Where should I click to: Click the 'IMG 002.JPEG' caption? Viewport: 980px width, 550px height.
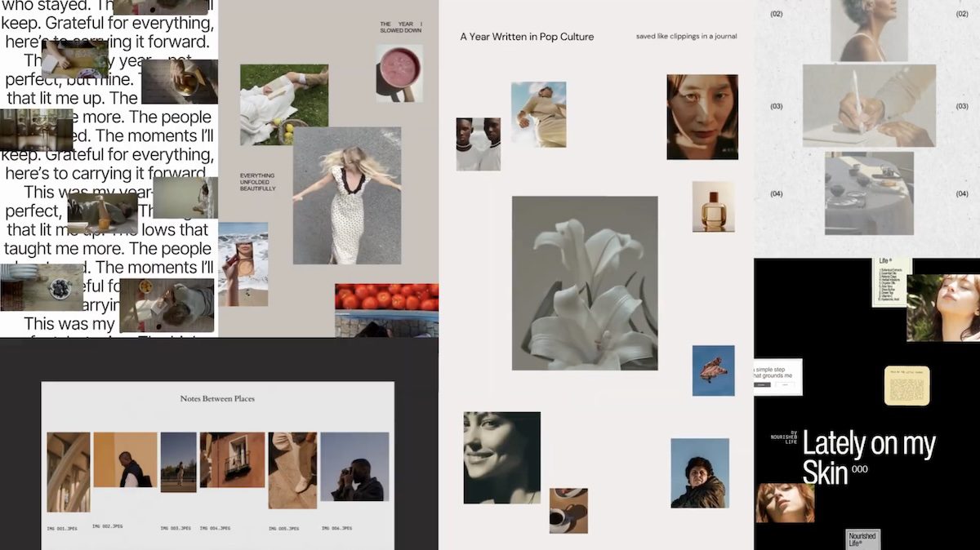108,526
